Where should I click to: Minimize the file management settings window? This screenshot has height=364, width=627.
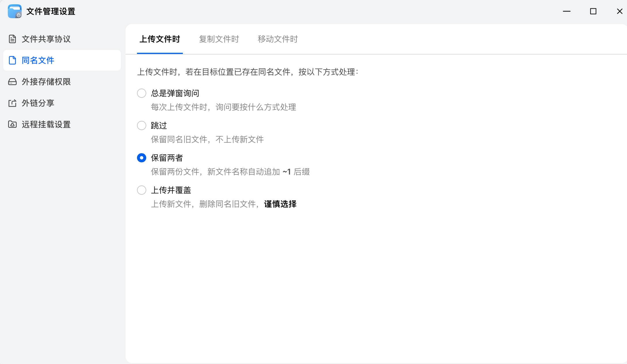(x=567, y=11)
